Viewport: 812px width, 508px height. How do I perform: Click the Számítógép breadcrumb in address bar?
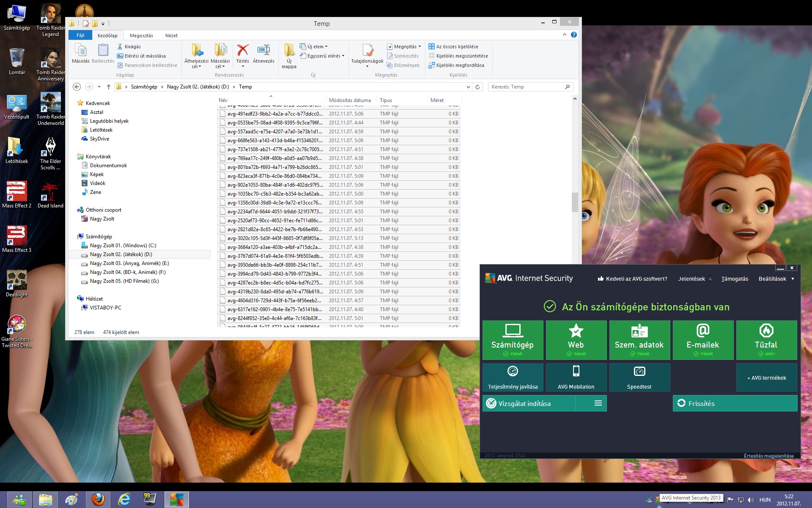144,87
